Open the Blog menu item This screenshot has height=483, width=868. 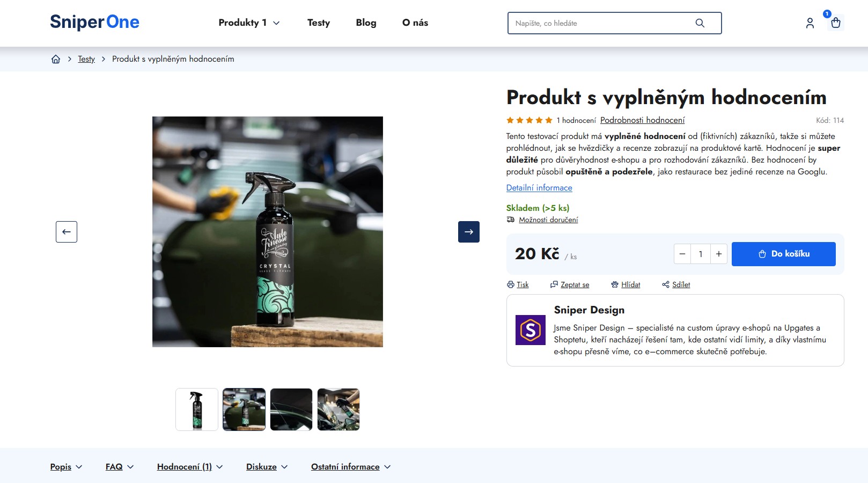366,23
